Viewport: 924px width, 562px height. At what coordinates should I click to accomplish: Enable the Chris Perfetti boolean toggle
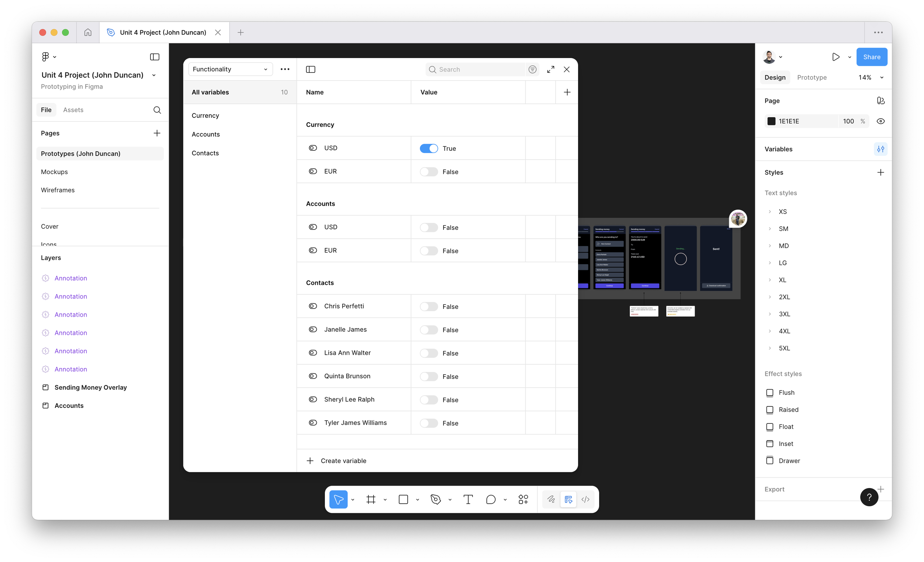click(x=429, y=307)
